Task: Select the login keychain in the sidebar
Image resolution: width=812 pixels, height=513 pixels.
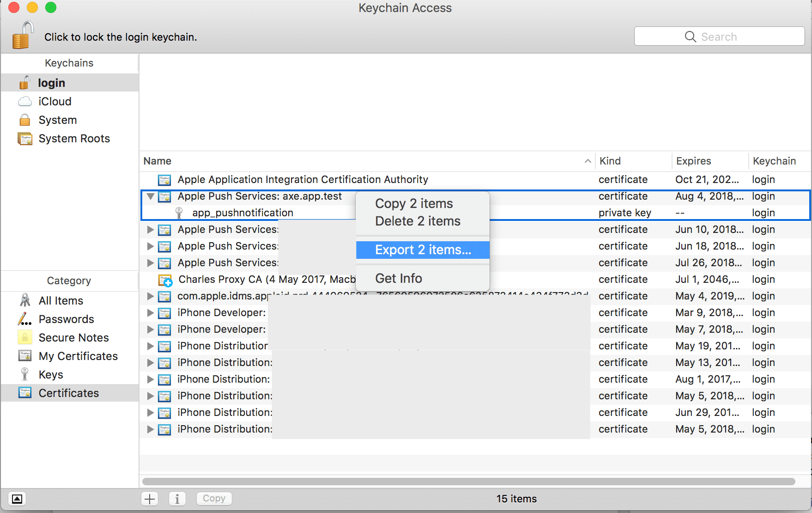Action: (x=70, y=83)
